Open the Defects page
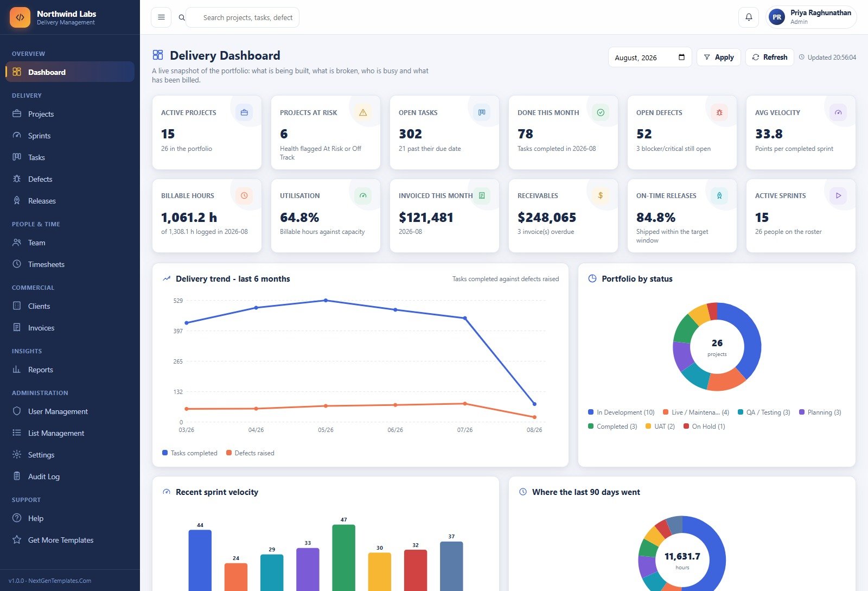The height and width of the screenshot is (591, 868). pos(70,179)
